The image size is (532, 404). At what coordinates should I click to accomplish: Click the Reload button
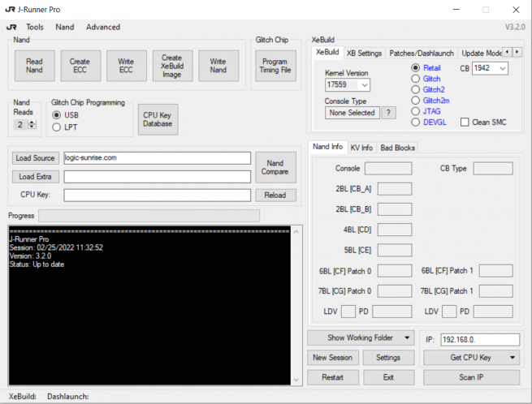click(275, 196)
